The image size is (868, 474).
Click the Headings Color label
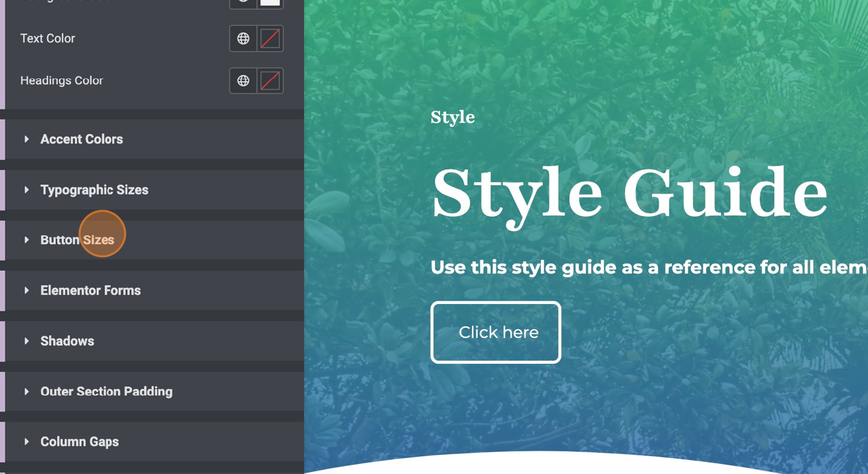pos(62,81)
